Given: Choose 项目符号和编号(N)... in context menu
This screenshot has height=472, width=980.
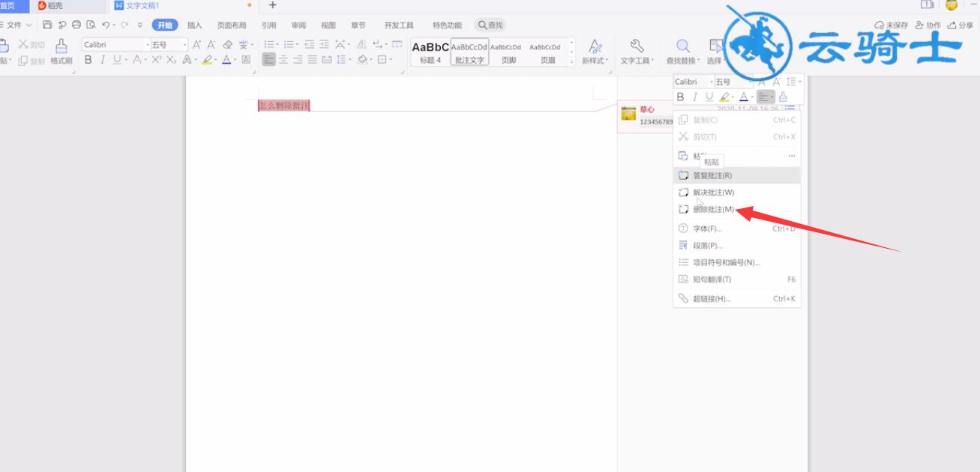Looking at the screenshot, I should (x=737, y=262).
